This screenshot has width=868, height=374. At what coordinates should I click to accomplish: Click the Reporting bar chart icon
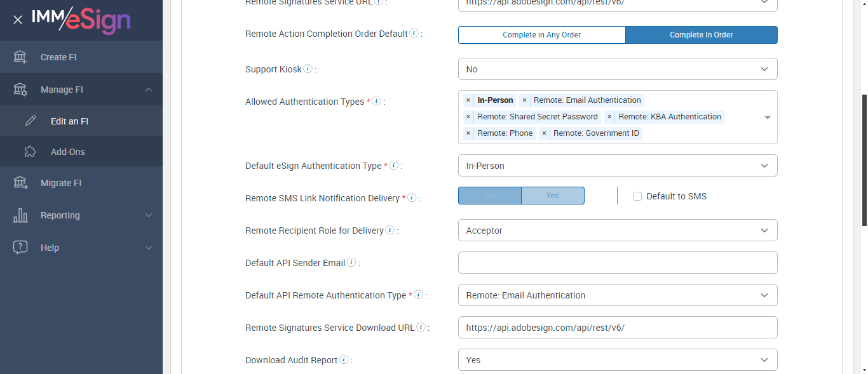20,215
